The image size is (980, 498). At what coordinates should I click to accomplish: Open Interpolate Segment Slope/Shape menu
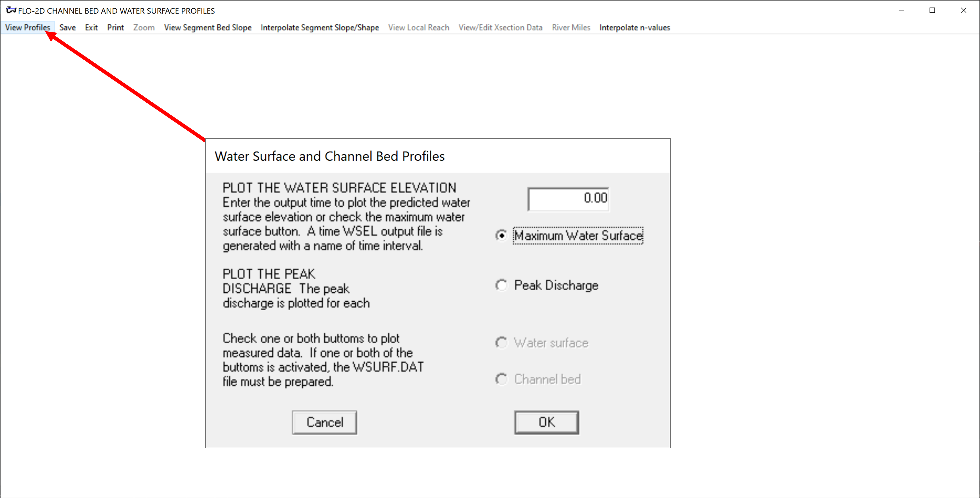(x=319, y=27)
